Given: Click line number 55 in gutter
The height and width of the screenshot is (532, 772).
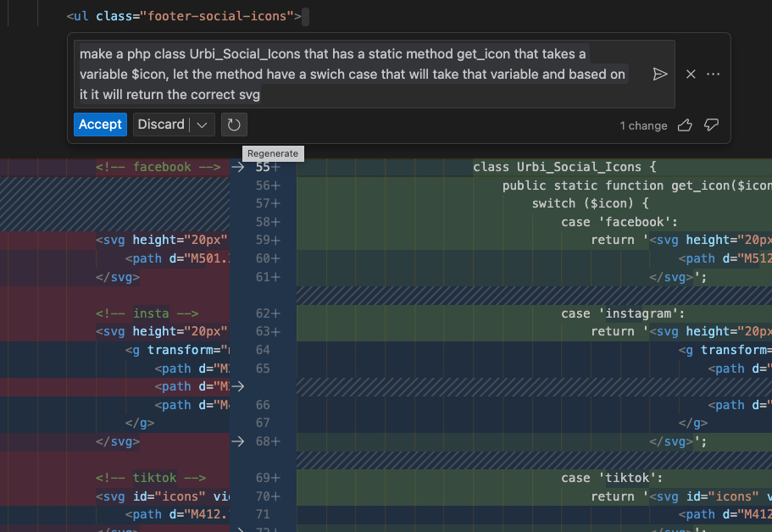Looking at the screenshot, I should 263,167.
